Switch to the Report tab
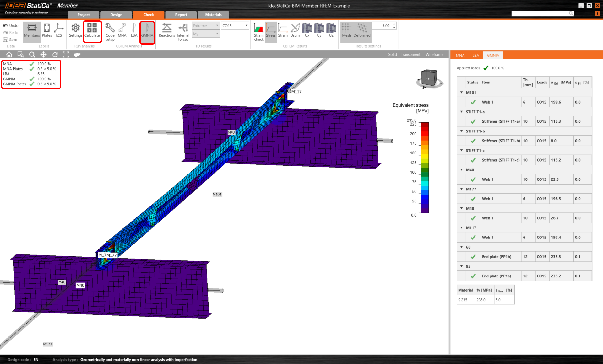The image size is (603, 364). pyautogui.click(x=181, y=15)
